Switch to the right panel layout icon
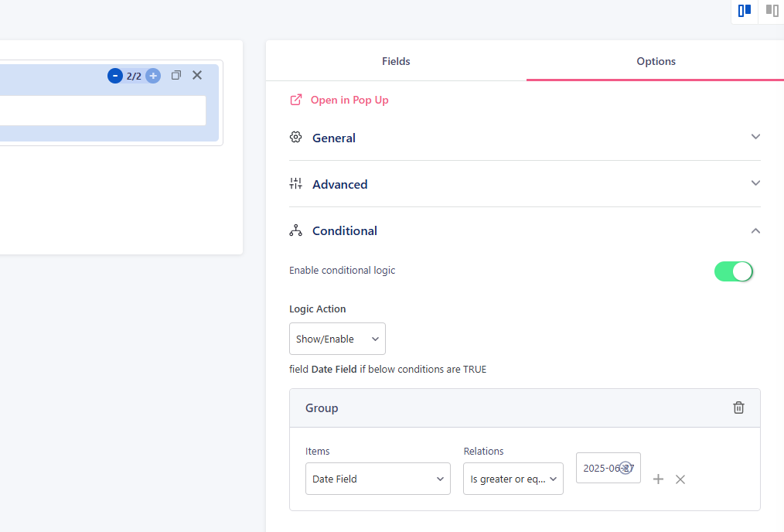This screenshot has width=784, height=532. pyautogui.click(x=772, y=11)
